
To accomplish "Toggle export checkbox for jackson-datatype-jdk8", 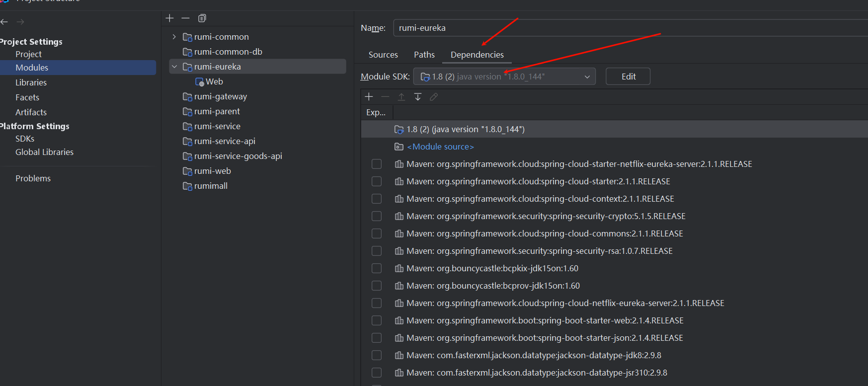I will coord(377,355).
